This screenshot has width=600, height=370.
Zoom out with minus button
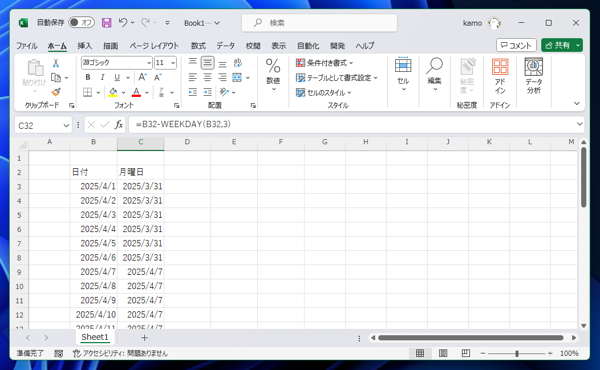coord(483,353)
